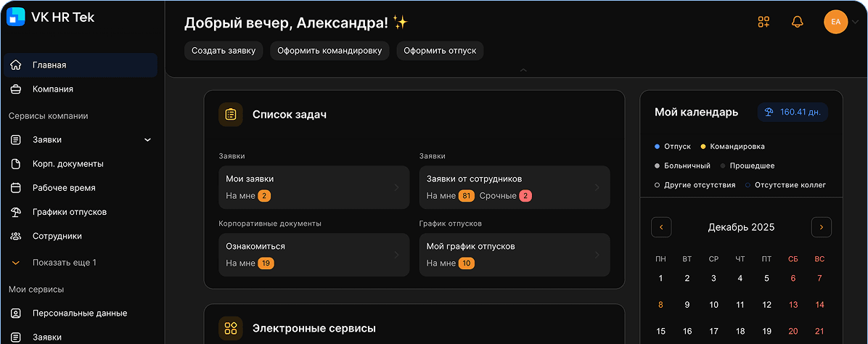The image size is (868, 344).
Task: Select Компания in the sidebar
Action: point(81,89)
